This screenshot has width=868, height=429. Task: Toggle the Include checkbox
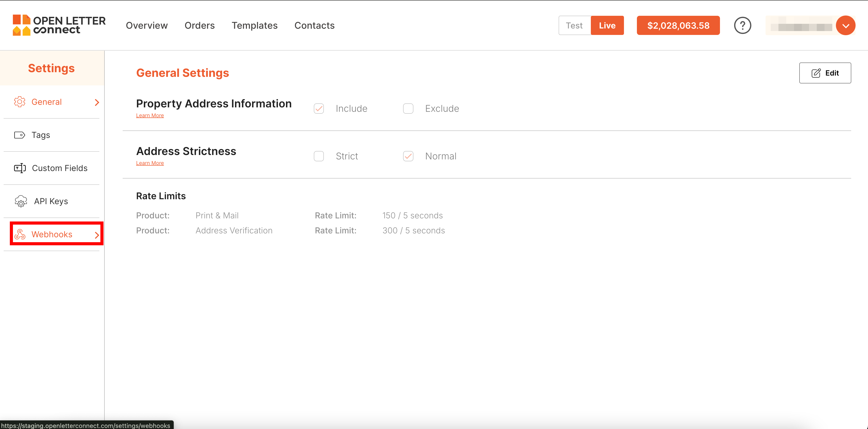coord(319,108)
